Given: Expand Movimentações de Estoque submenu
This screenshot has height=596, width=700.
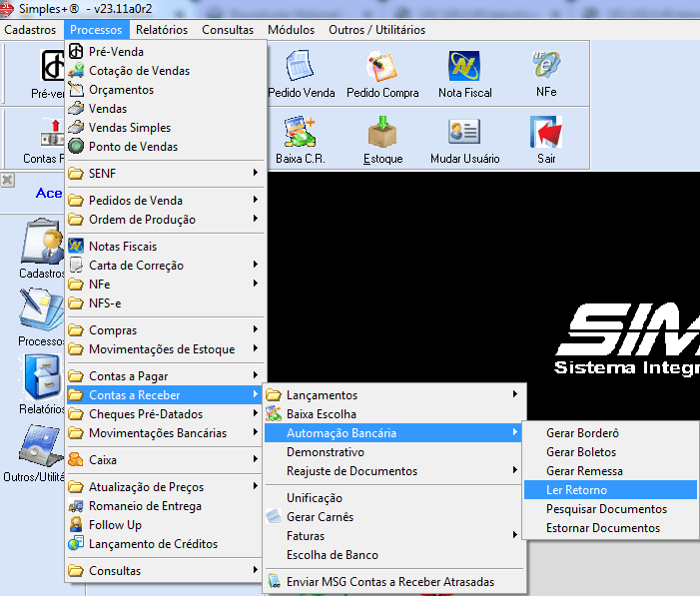Looking at the screenshot, I should pos(166,349).
